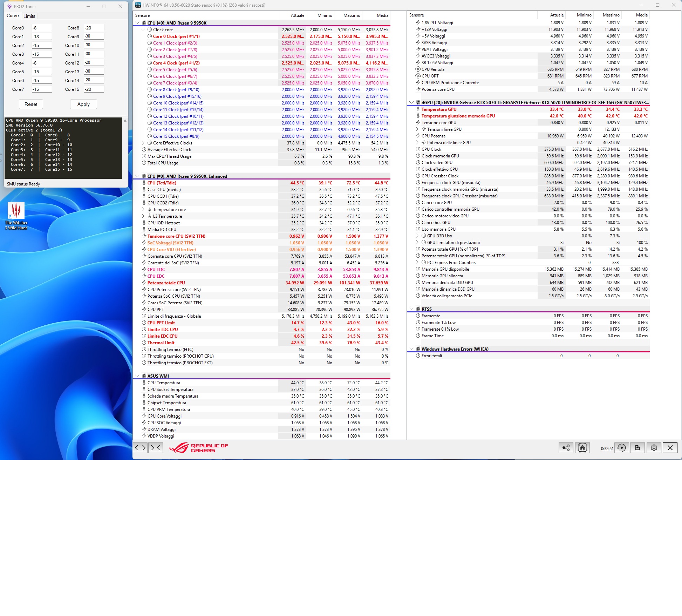
Task: Collapse the Clock core tree node
Action: (143, 30)
